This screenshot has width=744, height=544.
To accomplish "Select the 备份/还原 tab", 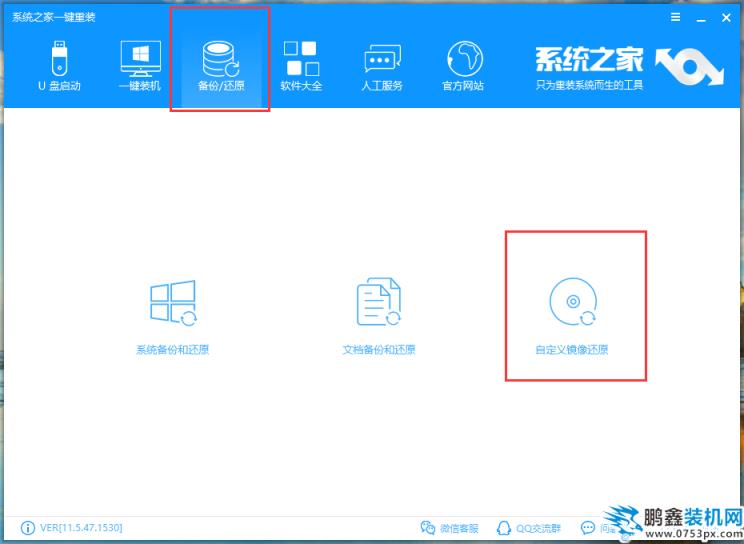I will point(221,66).
